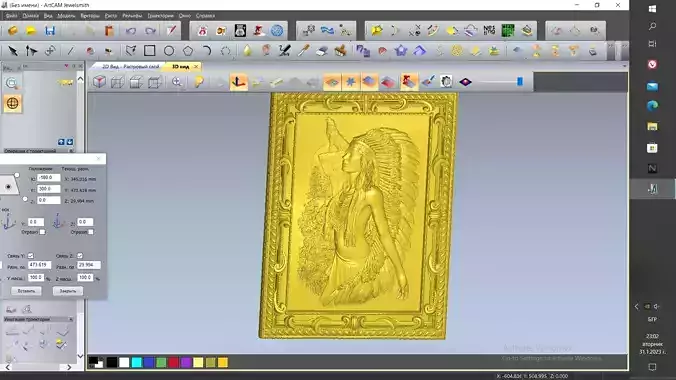
Task: Click the left panel scroll-down arrow
Action: (80, 356)
